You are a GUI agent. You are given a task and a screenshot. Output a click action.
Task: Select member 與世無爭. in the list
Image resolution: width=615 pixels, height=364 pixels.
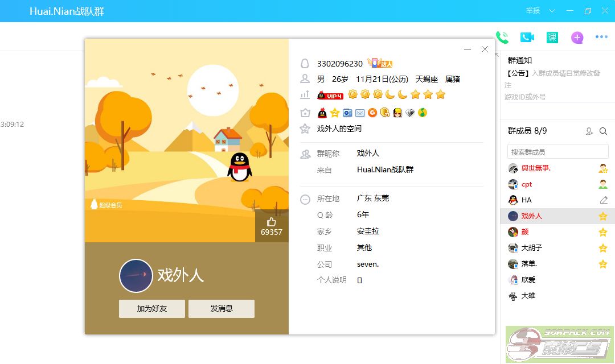point(557,168)
